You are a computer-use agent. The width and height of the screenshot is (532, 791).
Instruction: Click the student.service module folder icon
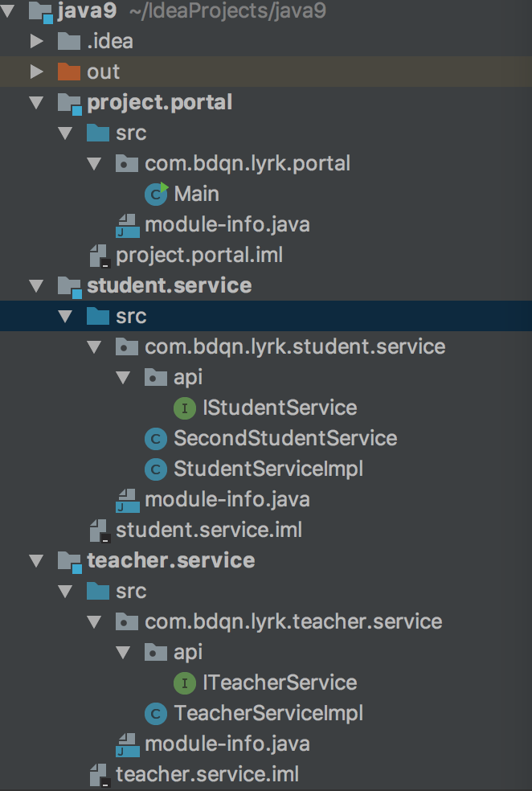coord(70,286)
